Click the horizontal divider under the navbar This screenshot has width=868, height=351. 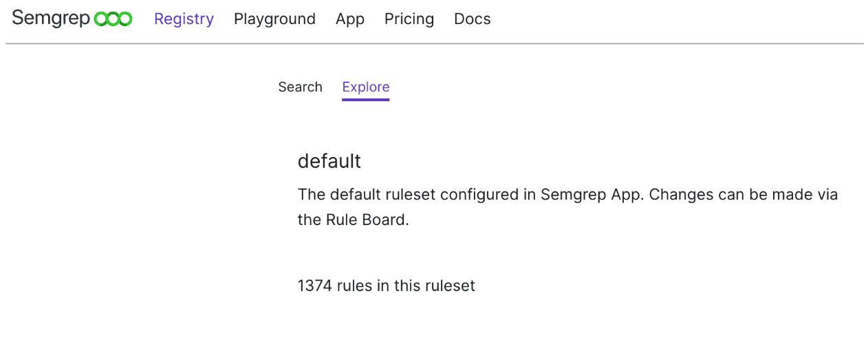(x=434, y=44)
